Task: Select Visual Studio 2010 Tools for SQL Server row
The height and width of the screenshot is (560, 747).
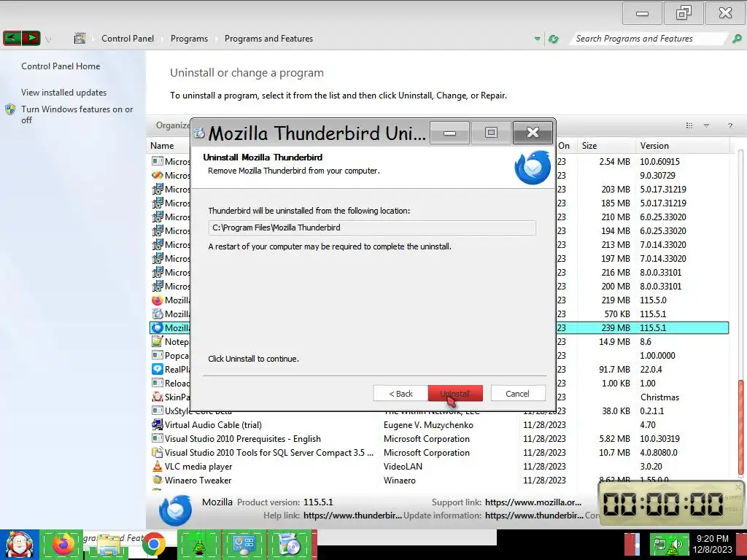Action: (269, 452)
